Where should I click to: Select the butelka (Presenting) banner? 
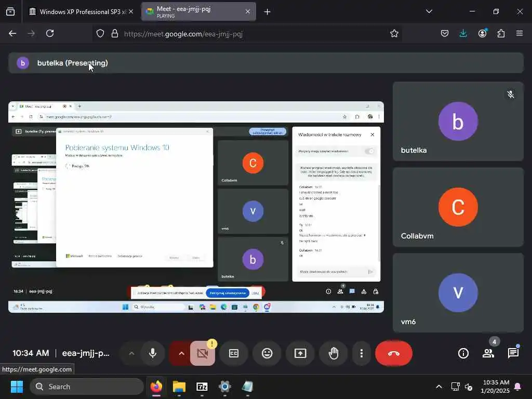[x=266, y=63]
